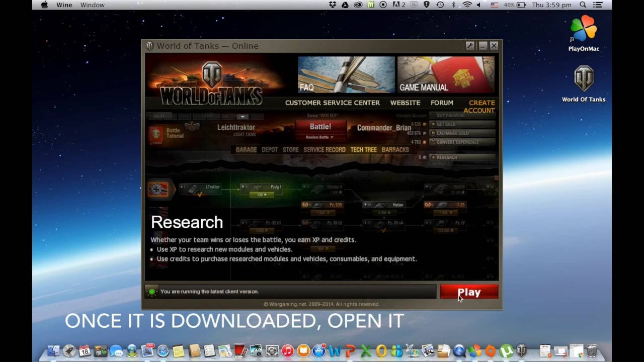The height and width of the screenshot is (362, 644).
Task: Click the green update status indicator
Action: click(x=151, y=292)
